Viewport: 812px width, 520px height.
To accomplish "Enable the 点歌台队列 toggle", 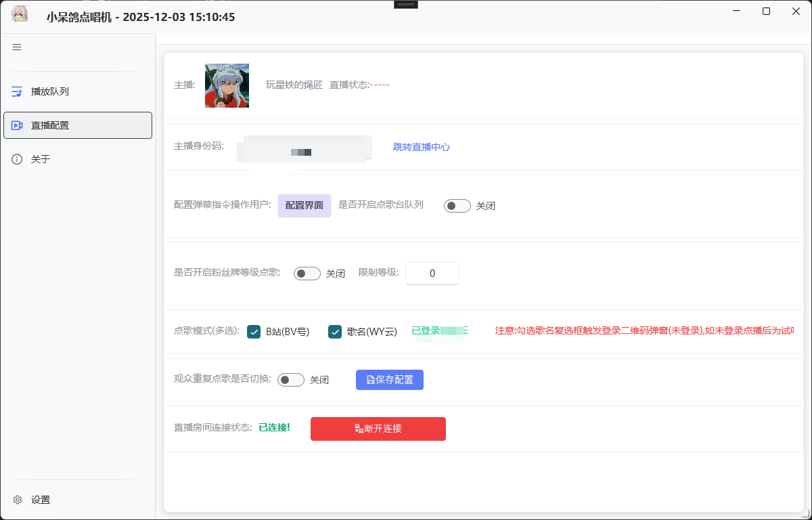I will 457,204.
